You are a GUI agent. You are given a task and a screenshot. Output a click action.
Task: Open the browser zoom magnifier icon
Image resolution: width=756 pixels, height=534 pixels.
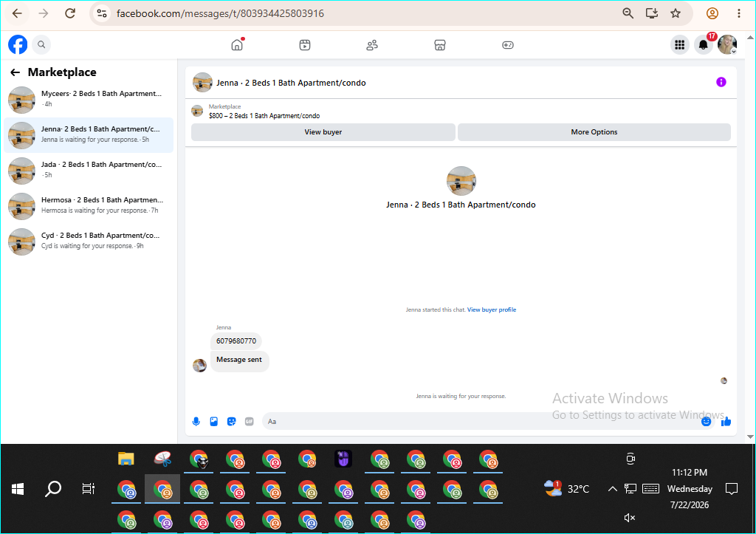click(x=628, y=13)
